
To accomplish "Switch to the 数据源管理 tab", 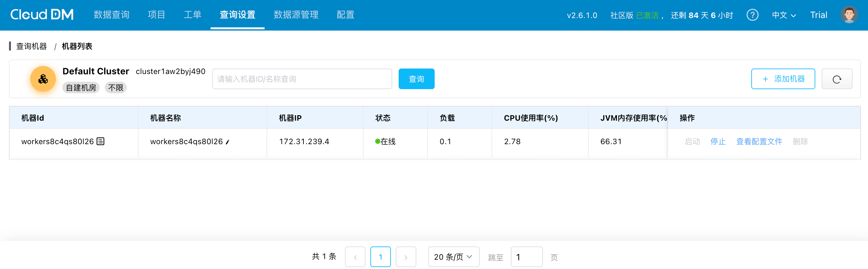I will point(296,15).
